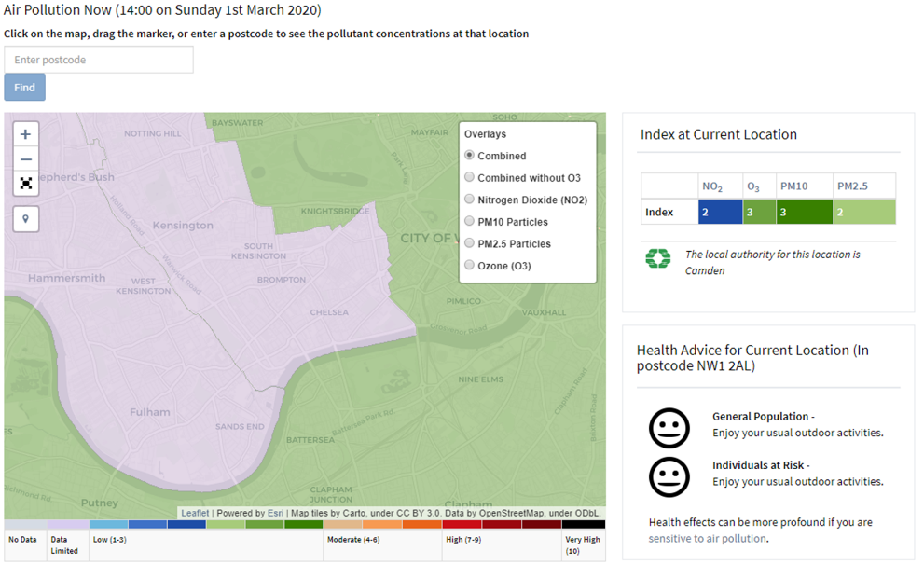924x565 pixels.
Task: Click the General Population face icon
Action: coord(669,428)
